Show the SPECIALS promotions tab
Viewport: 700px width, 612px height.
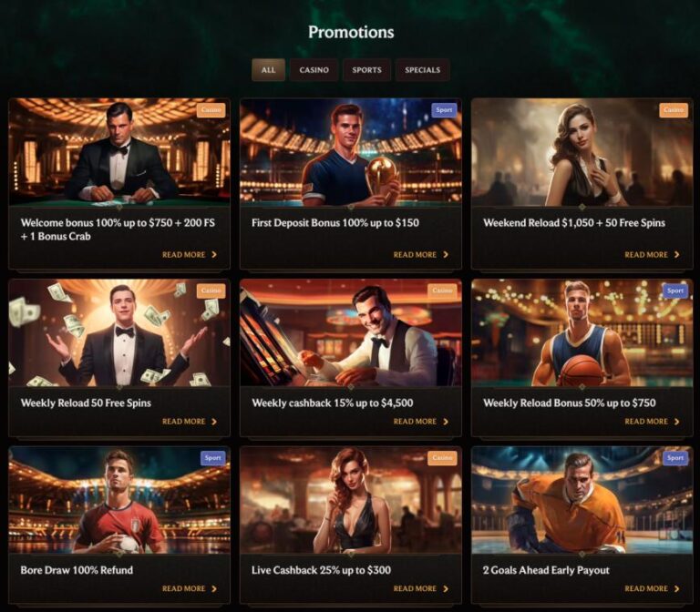tap(422, 70)
